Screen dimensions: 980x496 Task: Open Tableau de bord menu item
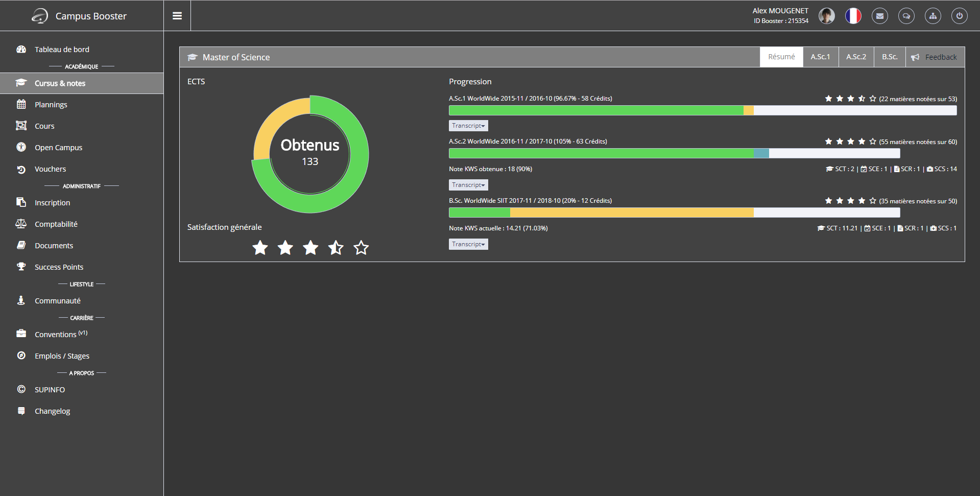(x=62, y=49)
